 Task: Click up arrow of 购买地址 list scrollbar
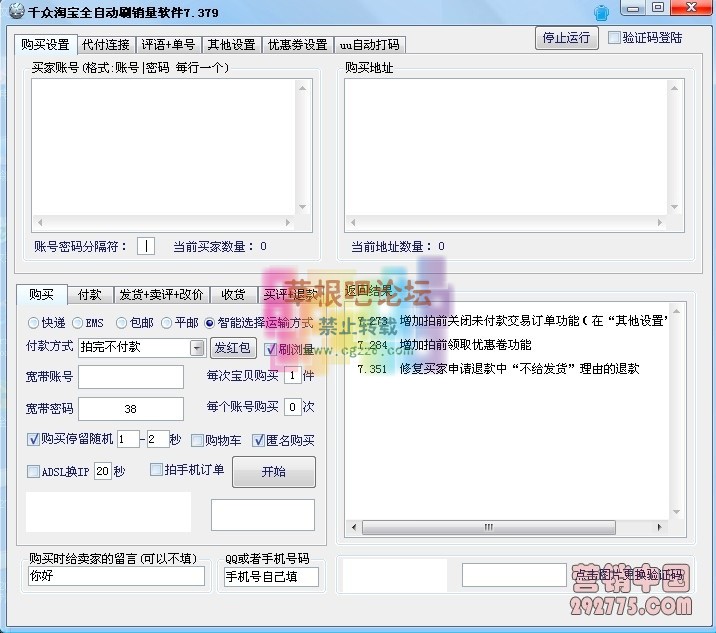pyautogui.click(x=674, y=88)
